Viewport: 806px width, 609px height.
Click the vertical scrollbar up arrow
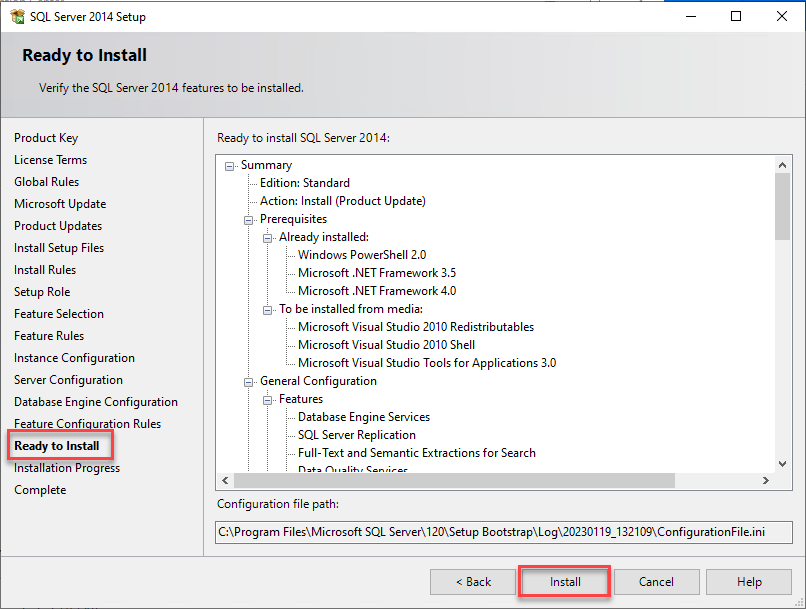(x=782, y=165)
